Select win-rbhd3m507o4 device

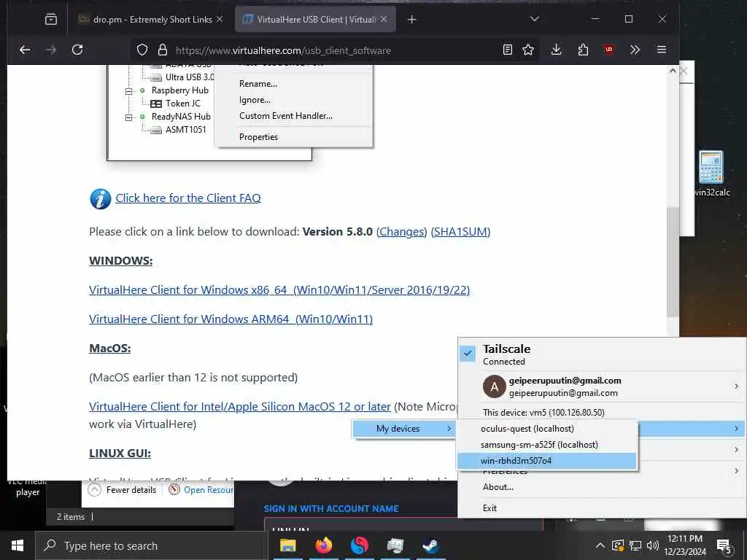546,461
